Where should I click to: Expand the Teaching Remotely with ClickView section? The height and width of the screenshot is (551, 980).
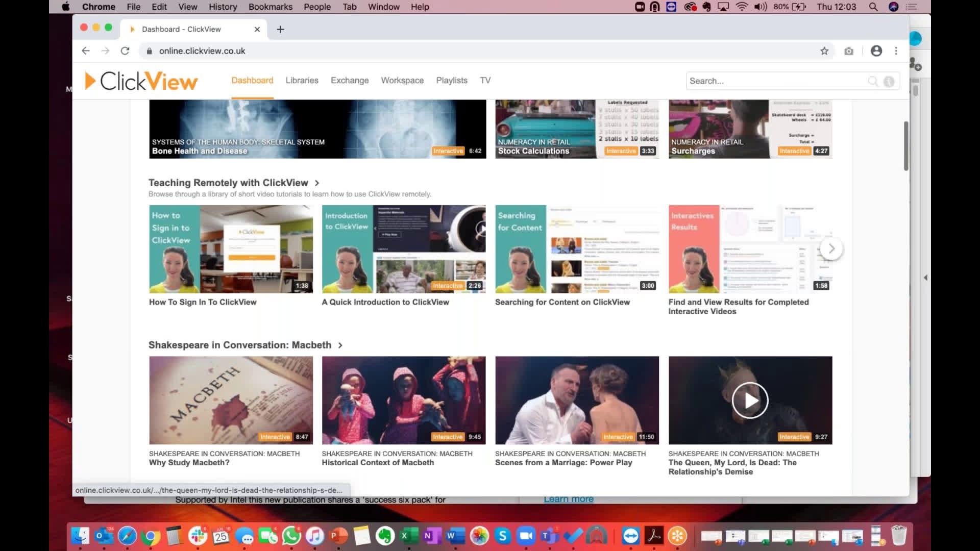pos(316,183)
